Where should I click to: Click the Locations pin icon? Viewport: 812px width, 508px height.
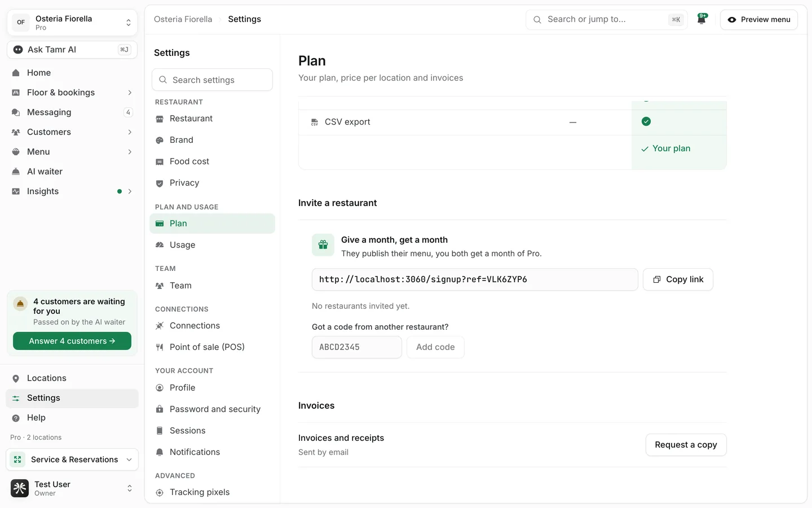click(16, 378)
